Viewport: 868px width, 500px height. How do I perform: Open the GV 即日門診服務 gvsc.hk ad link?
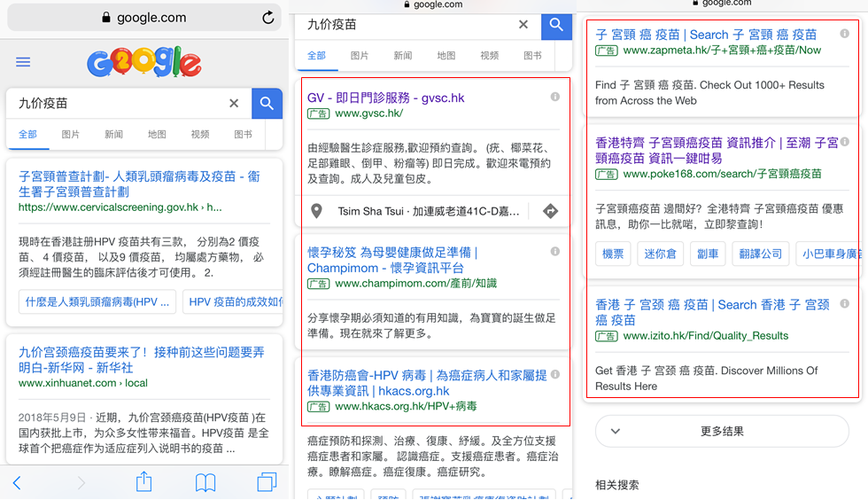pos(386,98)
